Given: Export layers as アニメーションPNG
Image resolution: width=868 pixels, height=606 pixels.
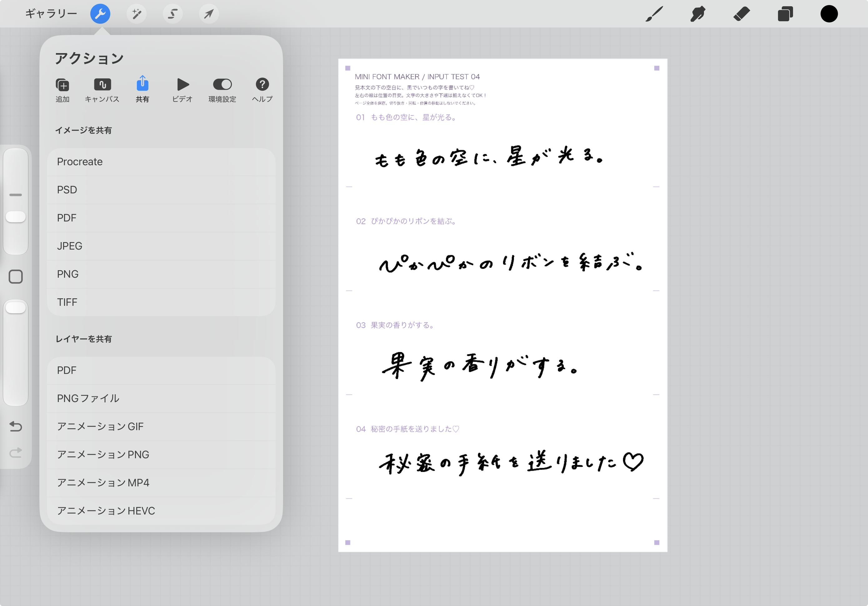Looking at the screenshot, I should 162,455.
